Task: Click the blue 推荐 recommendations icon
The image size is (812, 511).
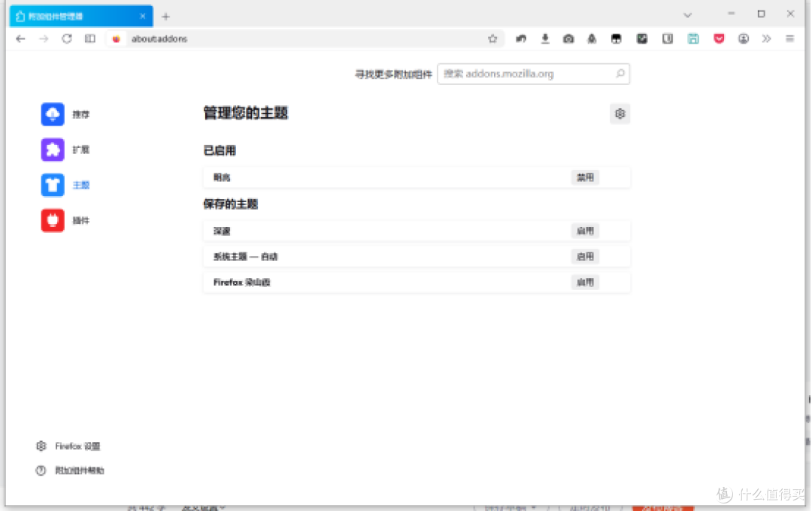Action: point(53,114)
